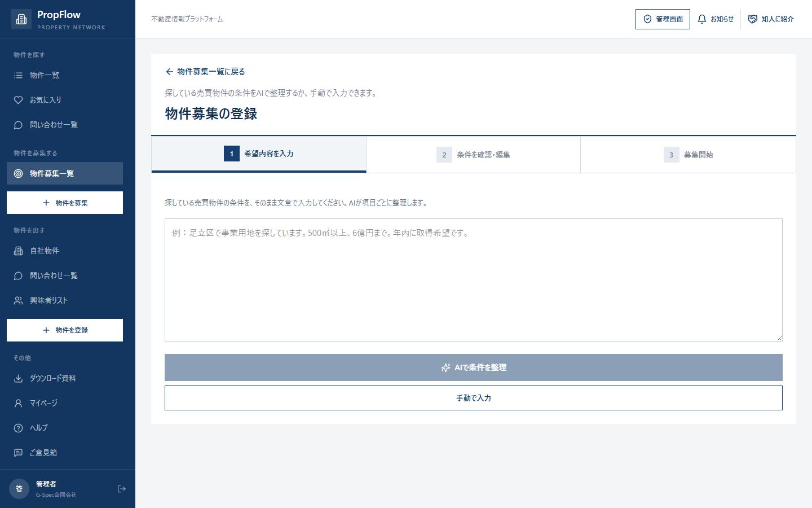Click the handshake icon for 知人に紹介
This screenshot has width=812, height=508.
click(x=753, y=19)
